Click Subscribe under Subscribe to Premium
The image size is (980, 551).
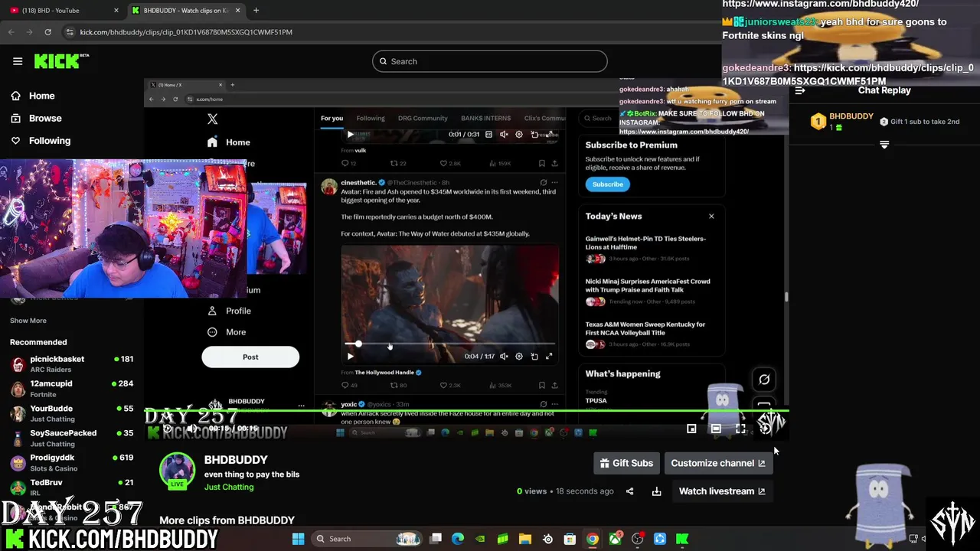point(607,184)
